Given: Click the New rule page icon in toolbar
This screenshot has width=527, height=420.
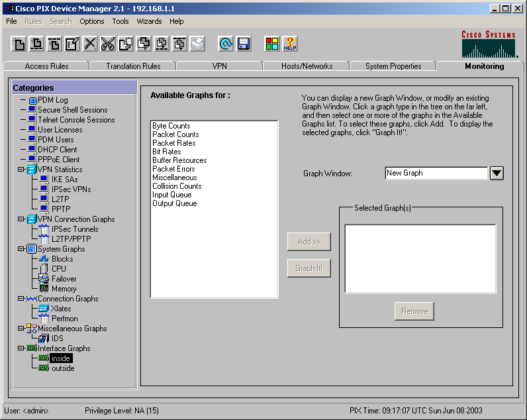Looking at the screenshot, I should 19,44.
